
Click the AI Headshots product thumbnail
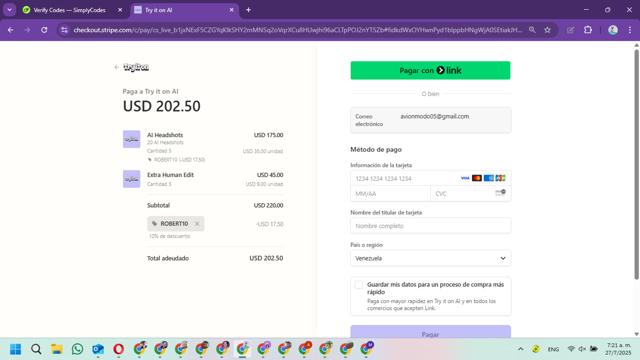coord(131,139)
